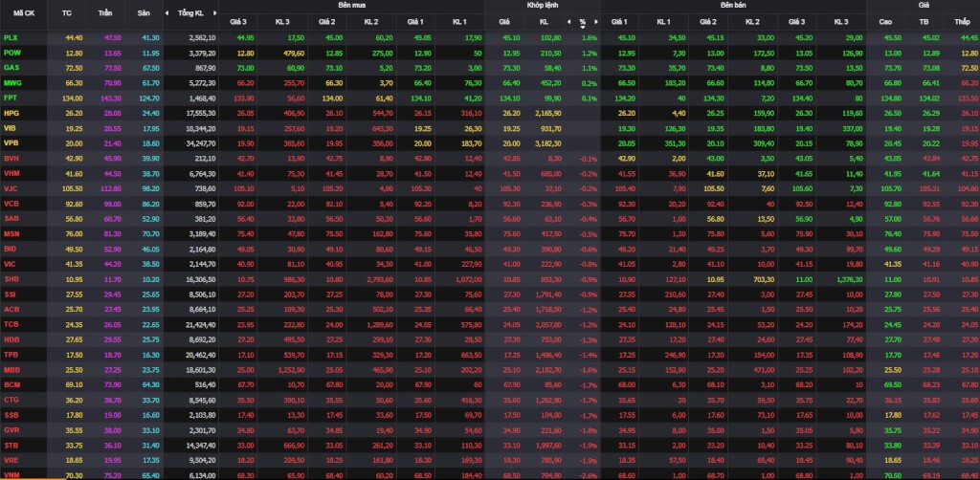Click the Thấp column header
This screenshot has height=480, width=980.
[962, 22]
